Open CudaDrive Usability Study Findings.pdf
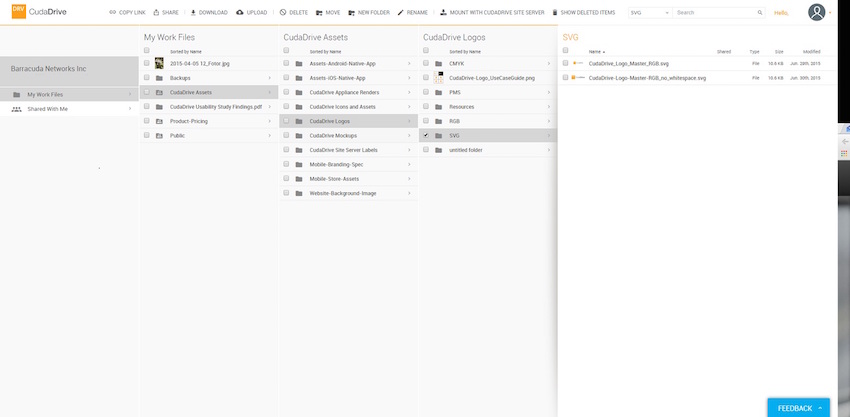This screenshot has height=417, width=850. (216, 107)
